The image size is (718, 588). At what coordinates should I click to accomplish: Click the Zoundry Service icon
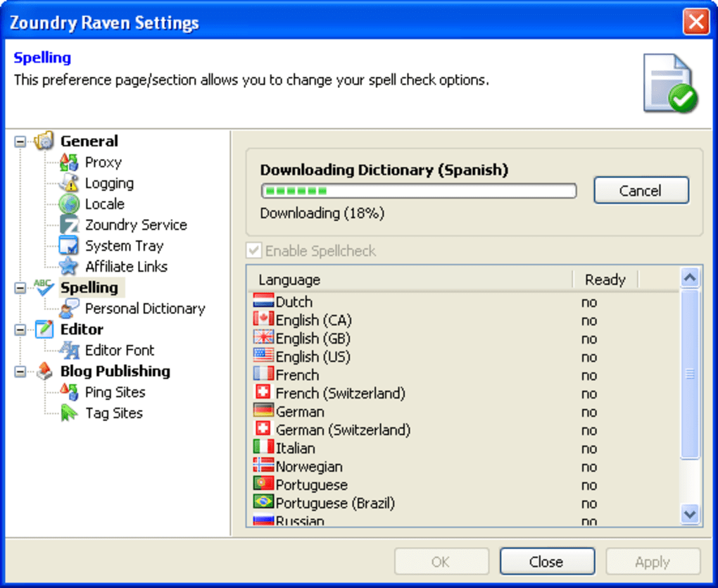point(69,225)
